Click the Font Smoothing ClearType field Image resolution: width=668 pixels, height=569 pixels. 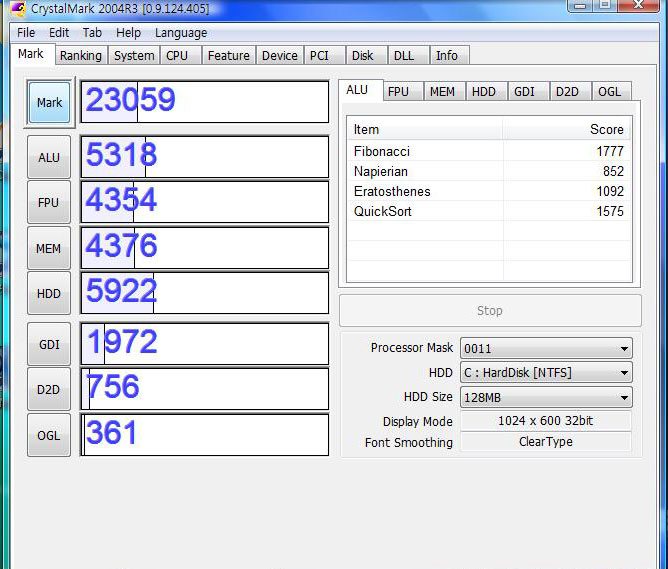tap(546, 442)
